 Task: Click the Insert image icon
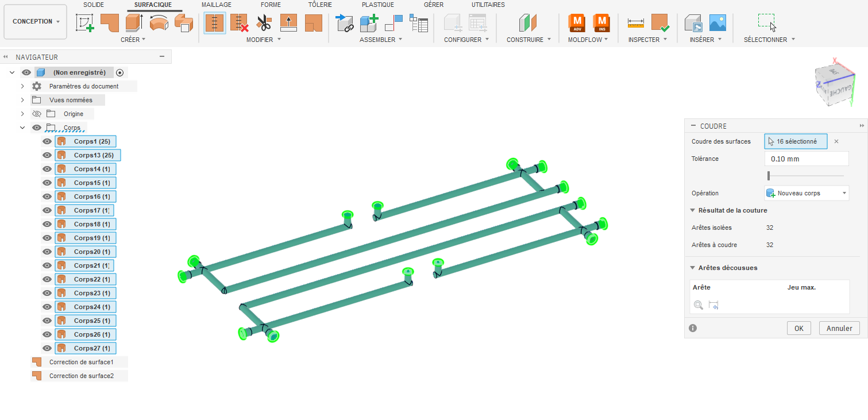[717, 23]
